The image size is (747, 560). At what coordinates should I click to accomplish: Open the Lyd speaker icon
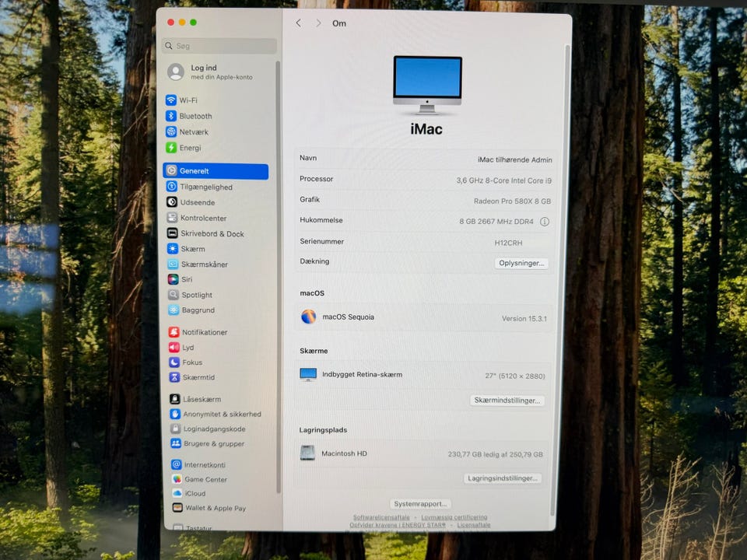(x=174, y=347)
